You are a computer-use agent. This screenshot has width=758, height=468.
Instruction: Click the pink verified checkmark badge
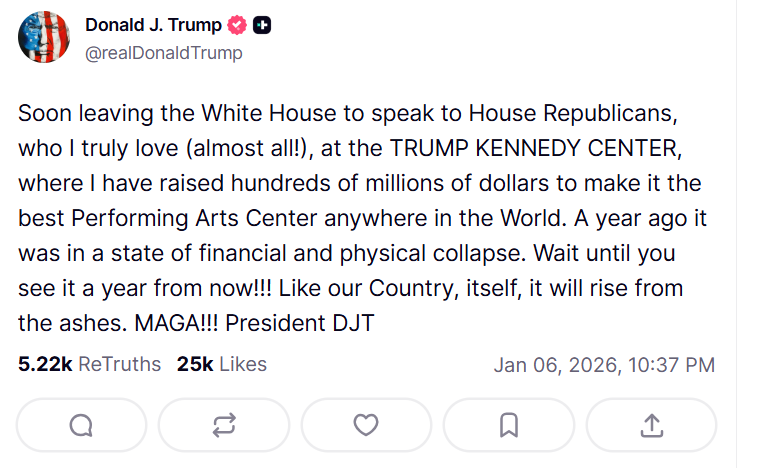point(237,25)
